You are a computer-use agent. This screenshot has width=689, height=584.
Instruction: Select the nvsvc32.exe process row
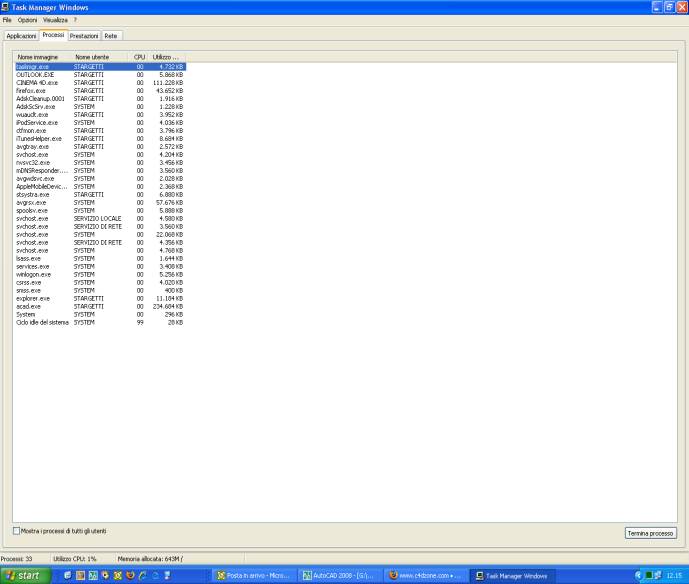pos(100,163)
